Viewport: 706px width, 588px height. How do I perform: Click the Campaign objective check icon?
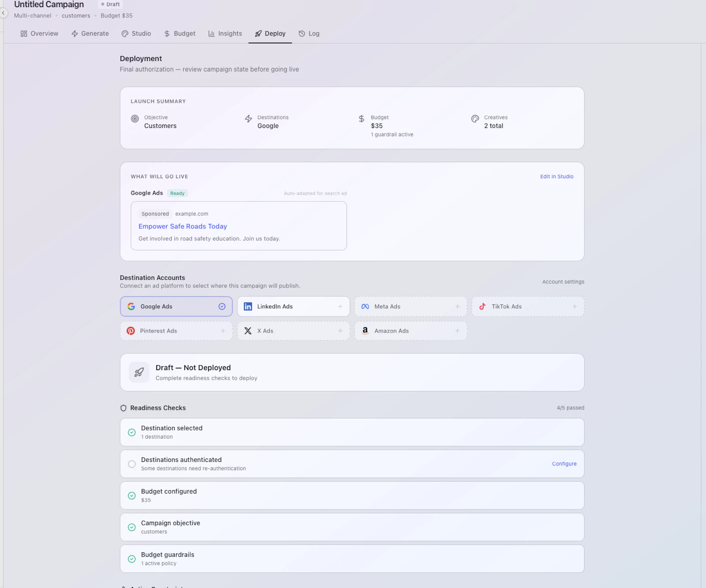pyautogui.click(x=131, y=527)
